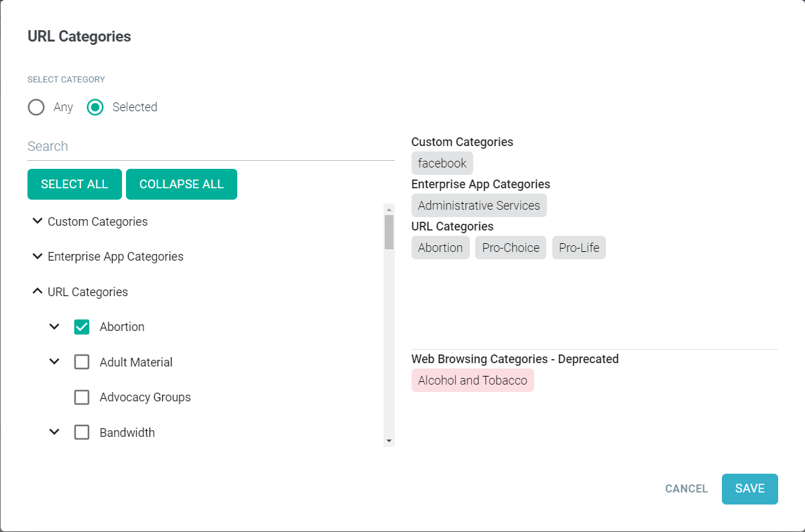Expand the Abortion subcategory chevron
Screen dimensions: 805x532
tap(54, 326)
